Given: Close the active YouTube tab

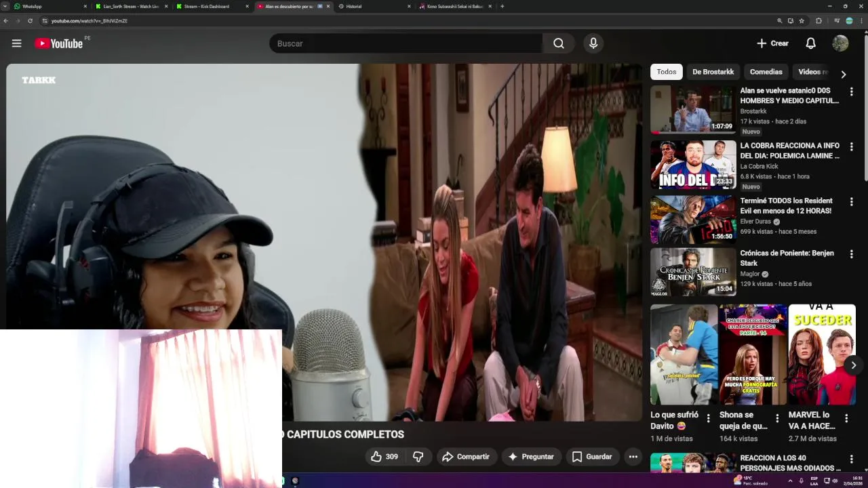Looking at the screenshot, I should (328, 6).
